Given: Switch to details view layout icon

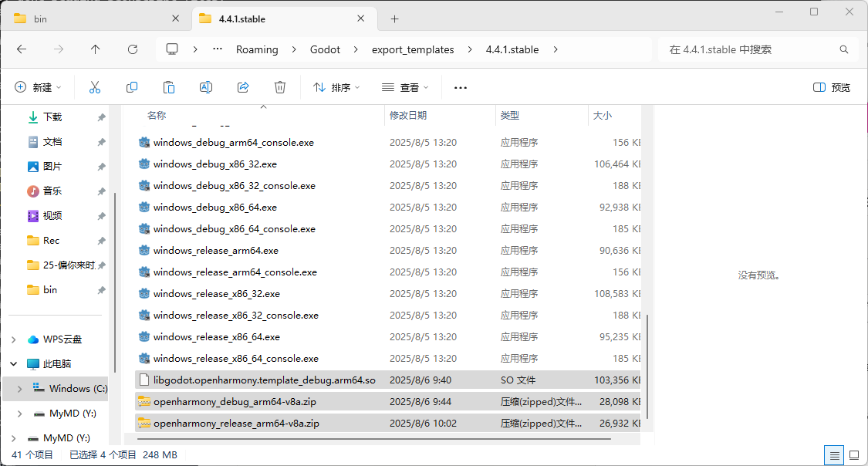Looking at the screenshot, I should pos(834,455).
